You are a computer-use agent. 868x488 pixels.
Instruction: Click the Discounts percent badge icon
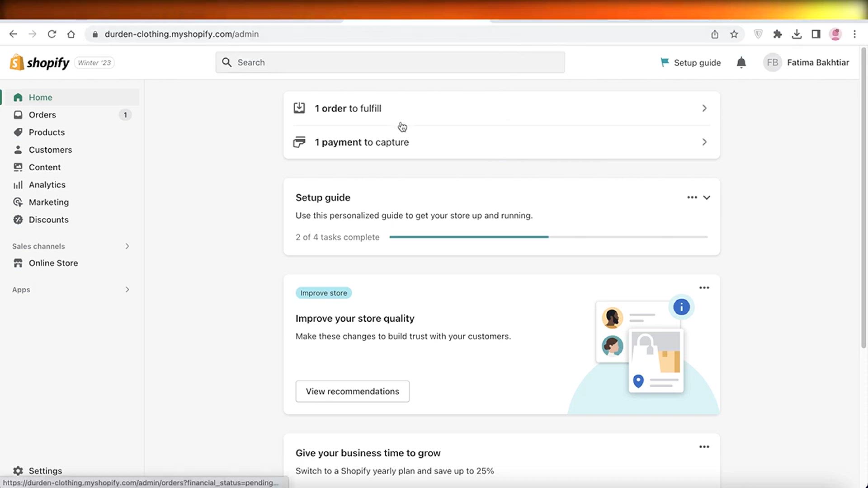[18, 220]
